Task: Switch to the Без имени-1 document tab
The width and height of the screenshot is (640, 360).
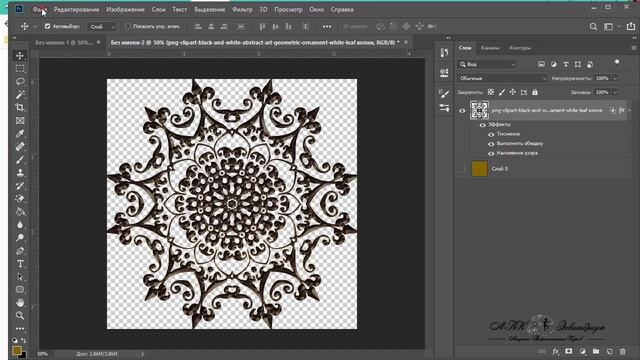Action: pyautogui.click(x=64, y=42)
